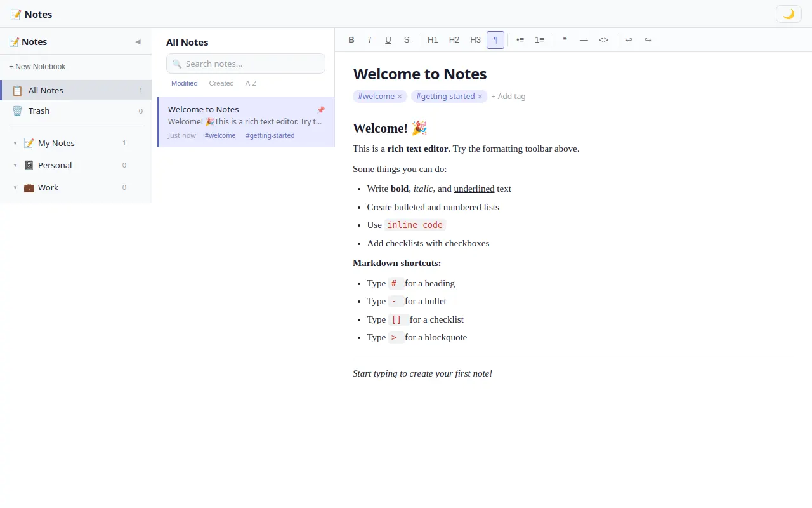Screen dimensions: 812x508
Task: Filter by #welcome tag in note card
Action: click(x=220, y=135)
